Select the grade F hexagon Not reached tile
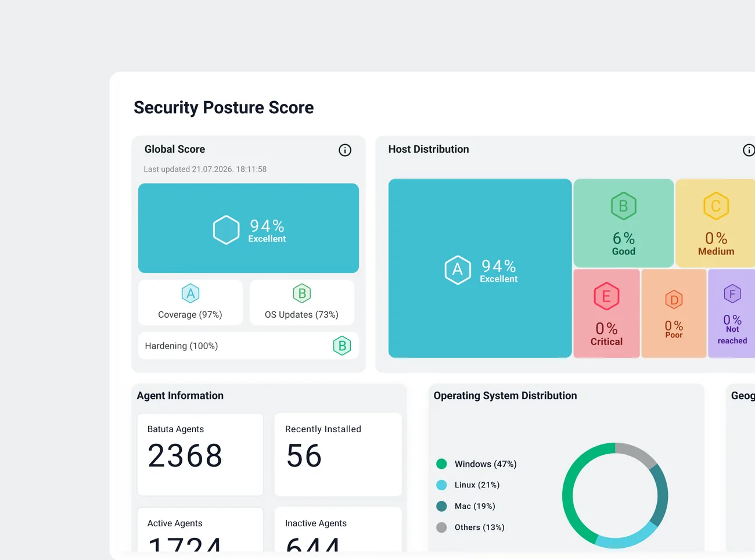Image resolution: width=755 pixels, height=560 pixels. point(732,294)
